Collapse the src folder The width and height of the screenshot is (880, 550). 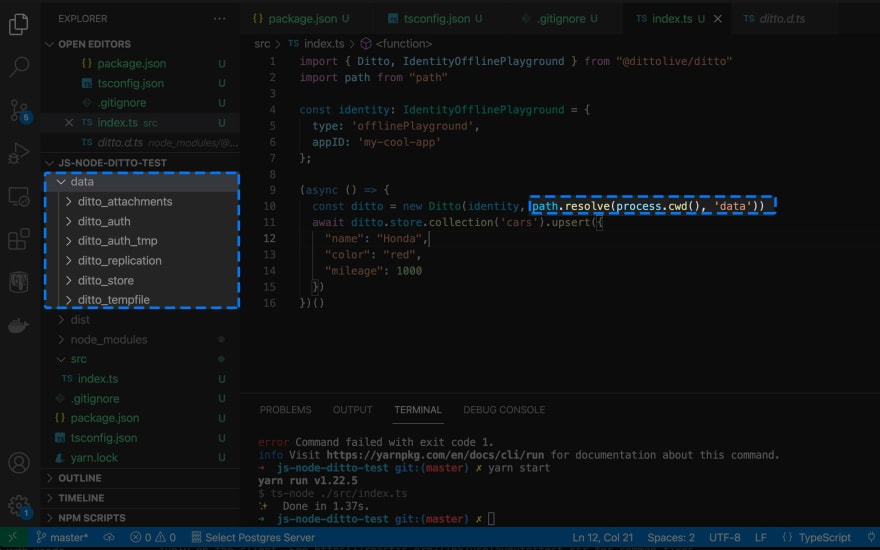pyautogui.click(x=140, y=359)
